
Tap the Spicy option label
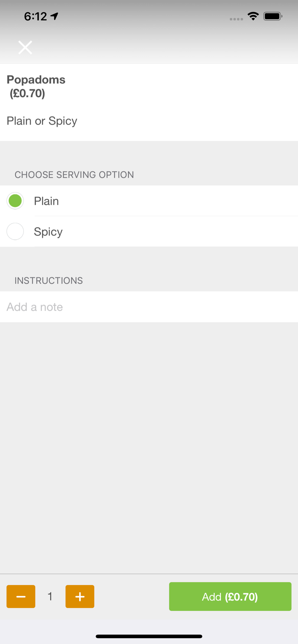tap(48, 232)
